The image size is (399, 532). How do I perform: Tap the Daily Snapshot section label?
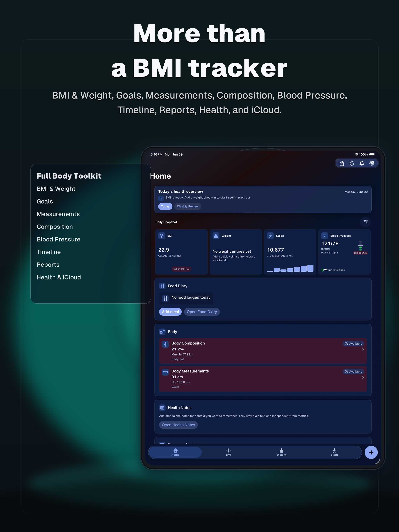[166, 222]
